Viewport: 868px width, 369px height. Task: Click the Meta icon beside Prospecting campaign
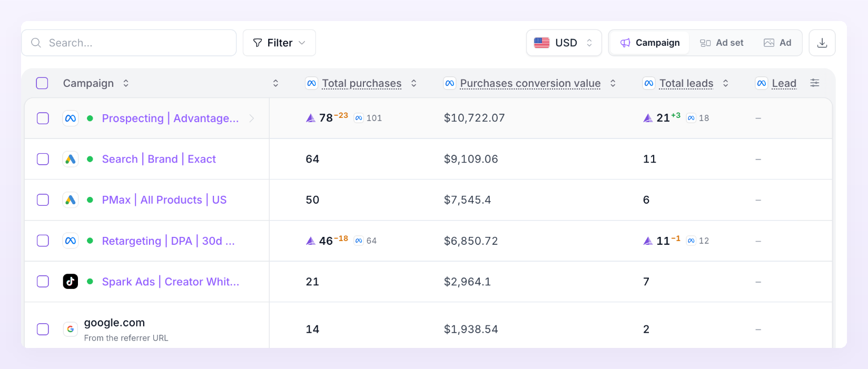tap(71, 118)
